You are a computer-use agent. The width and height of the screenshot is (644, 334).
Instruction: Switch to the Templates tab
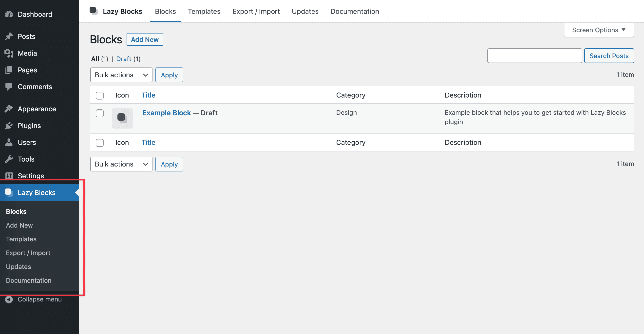pyautogui.click(x=204, y=11)
